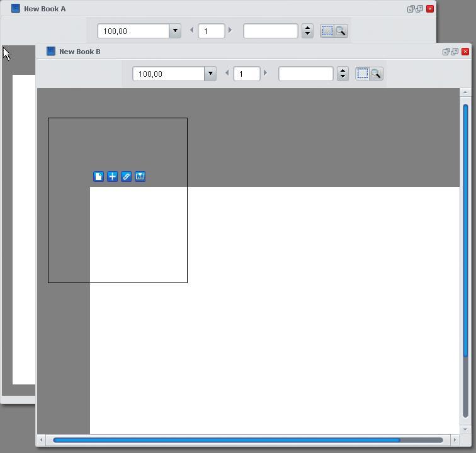
Task: Click the 100,00 zoom field in New Book A
Action: coord(133,31)
